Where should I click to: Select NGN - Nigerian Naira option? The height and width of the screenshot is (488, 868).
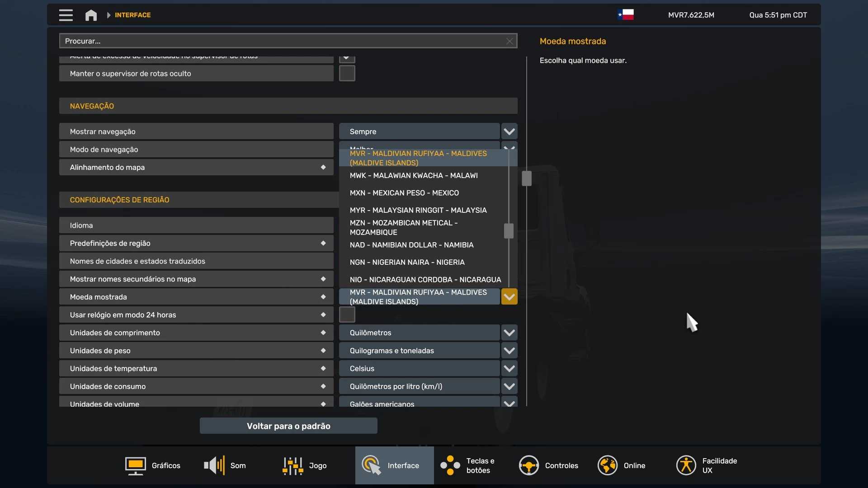click(407, 262)
